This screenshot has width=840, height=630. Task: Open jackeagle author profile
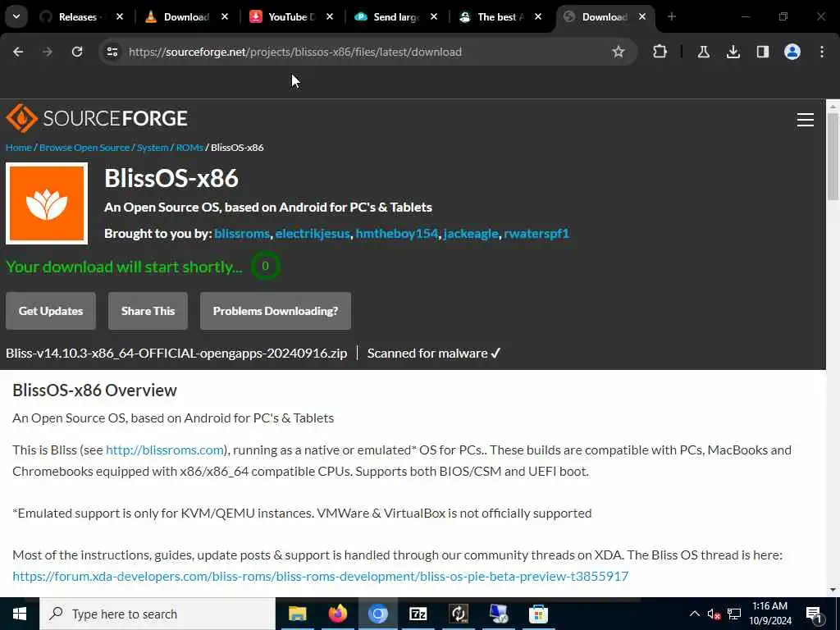471,234
